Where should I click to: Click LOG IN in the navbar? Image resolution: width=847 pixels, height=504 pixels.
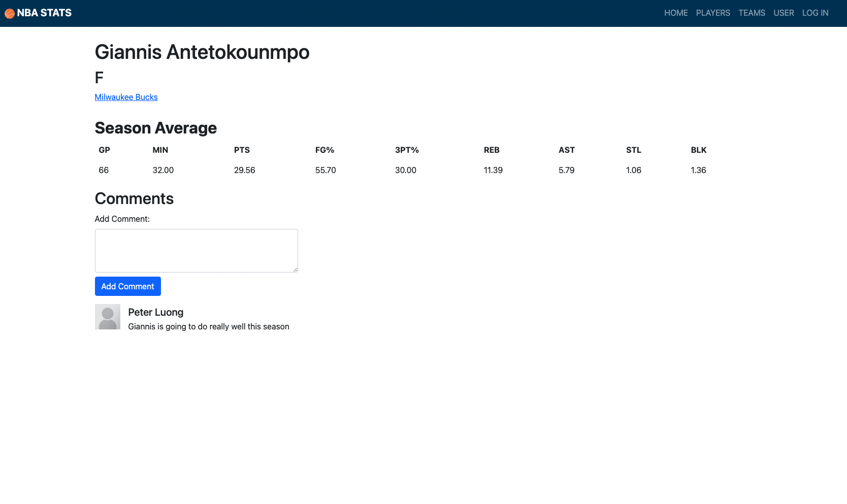pos(815,13)
